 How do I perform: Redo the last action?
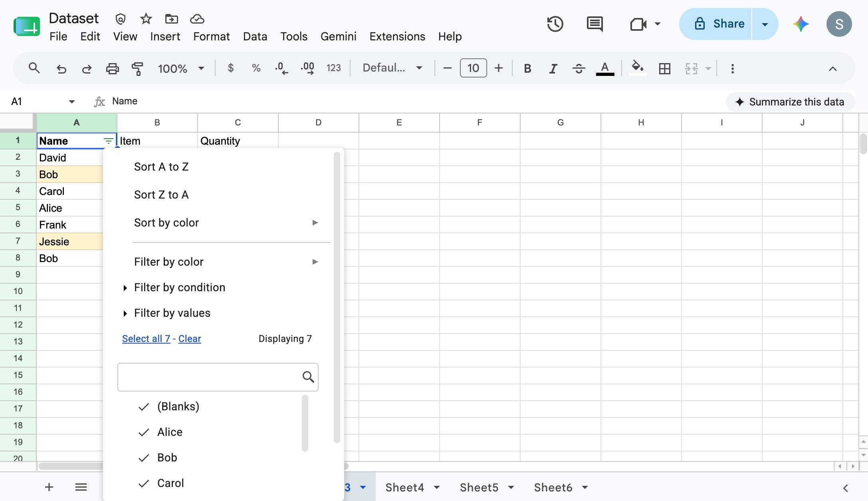pos(87,69)
